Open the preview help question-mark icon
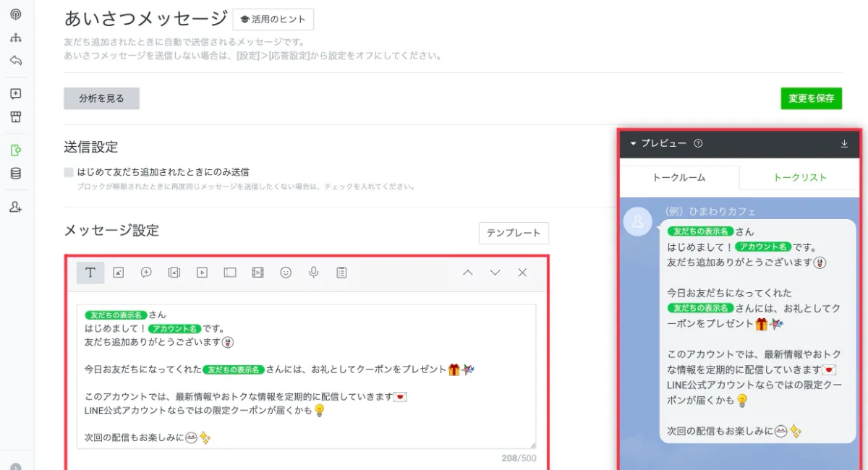The width and height of the screenshot is (868, 470). 698,144
